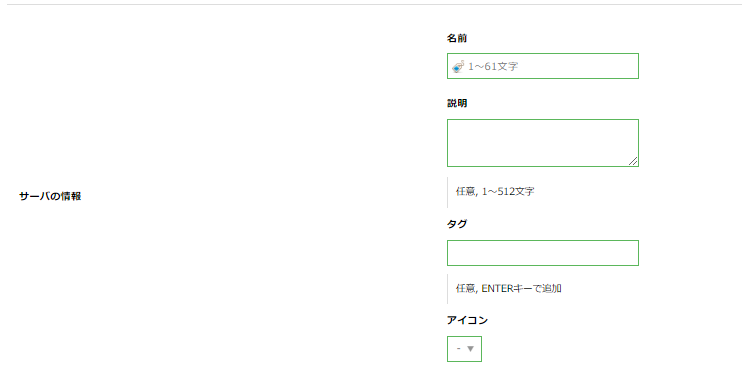Click the top-left corner of the 説明 textarea
The width and height of the screenshot is (742, 375).
pyautogui.click(x=450, y=122)
